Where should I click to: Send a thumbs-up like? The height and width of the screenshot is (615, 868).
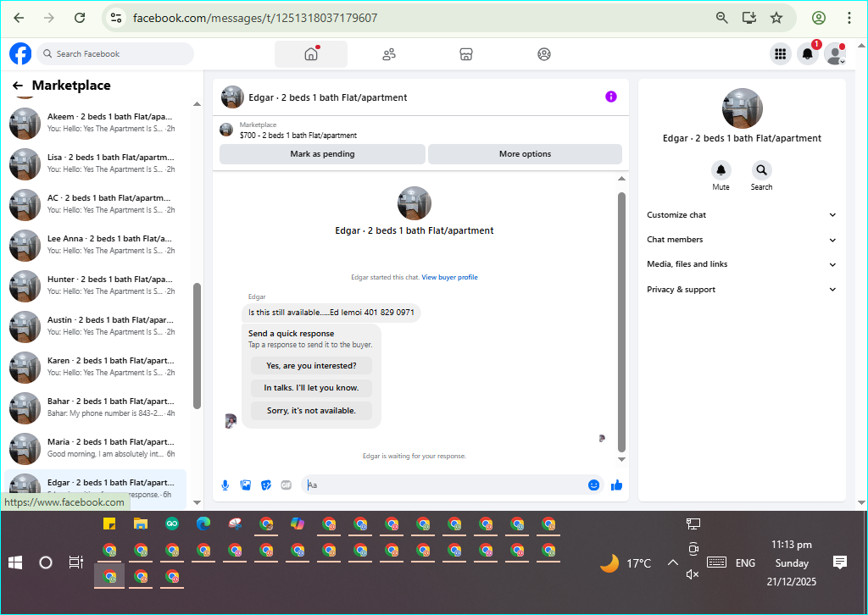[x=617, y=485]
